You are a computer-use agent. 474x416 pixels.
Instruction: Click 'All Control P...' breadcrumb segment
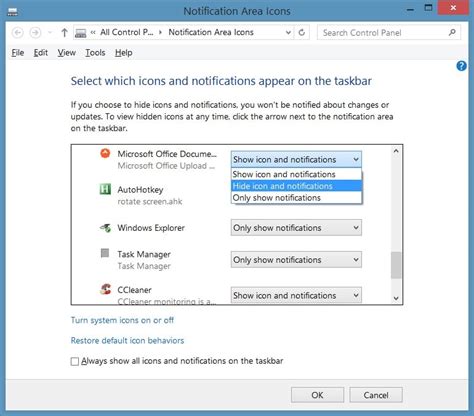pyautogui.click(x=127, y=32)
